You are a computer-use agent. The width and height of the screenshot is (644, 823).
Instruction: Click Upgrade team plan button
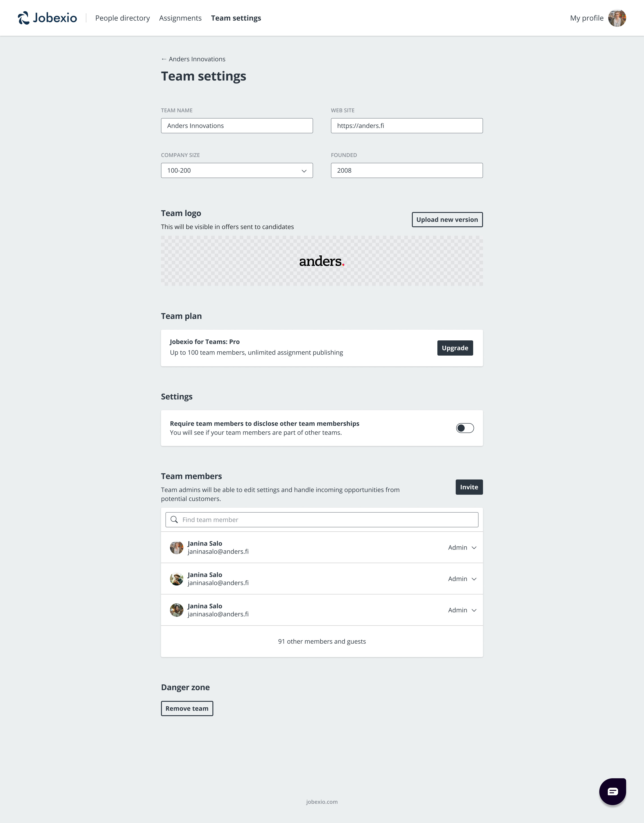(x=455, y=347)
